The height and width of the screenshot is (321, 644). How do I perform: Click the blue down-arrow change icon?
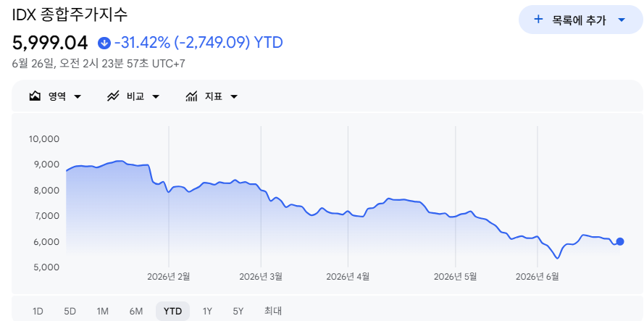104,42
